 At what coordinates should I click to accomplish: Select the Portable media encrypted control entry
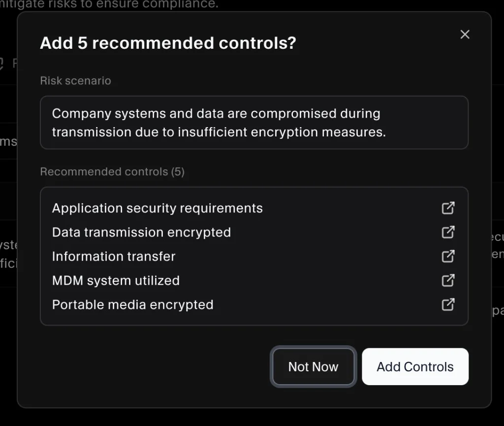point(132,304)
